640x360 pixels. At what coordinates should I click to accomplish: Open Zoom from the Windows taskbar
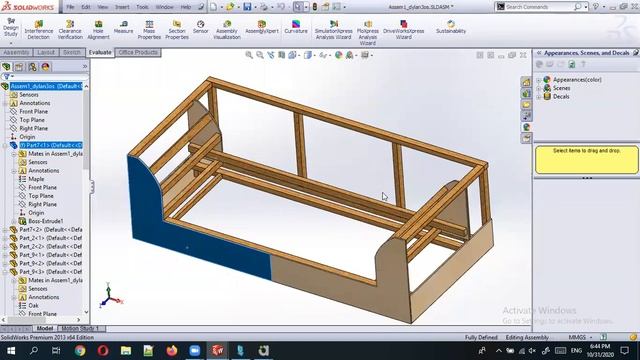click(x=195, y=351)
